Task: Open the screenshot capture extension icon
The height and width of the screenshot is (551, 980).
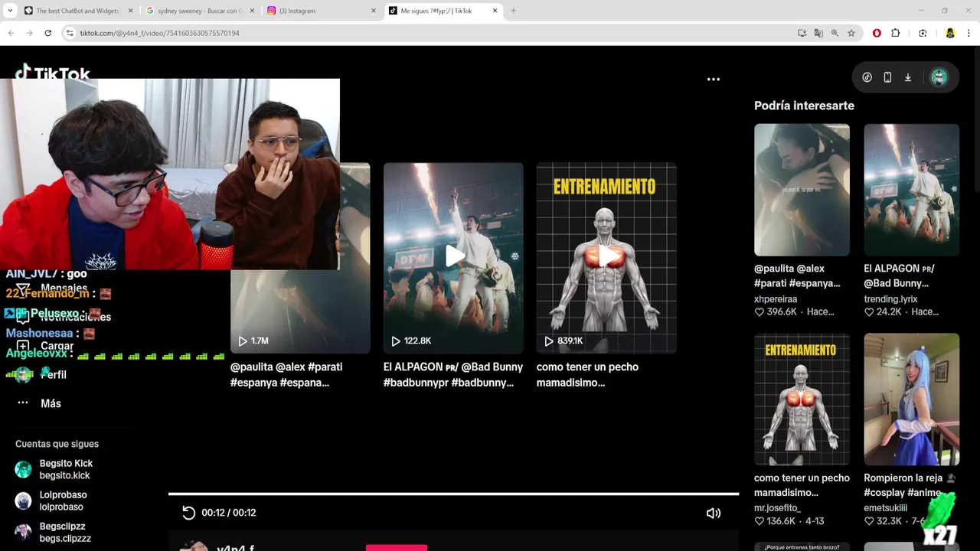Action: click(923, 33)
